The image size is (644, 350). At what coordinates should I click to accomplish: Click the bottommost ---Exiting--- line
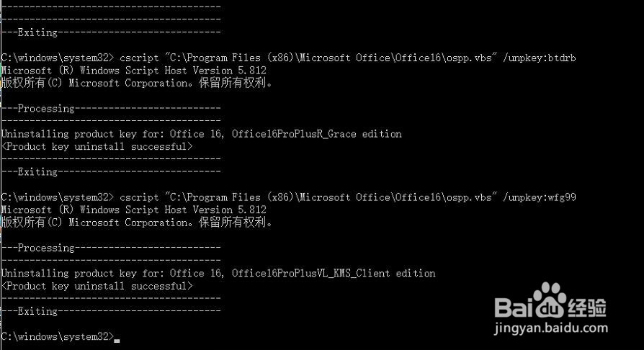tap(111, 311)
